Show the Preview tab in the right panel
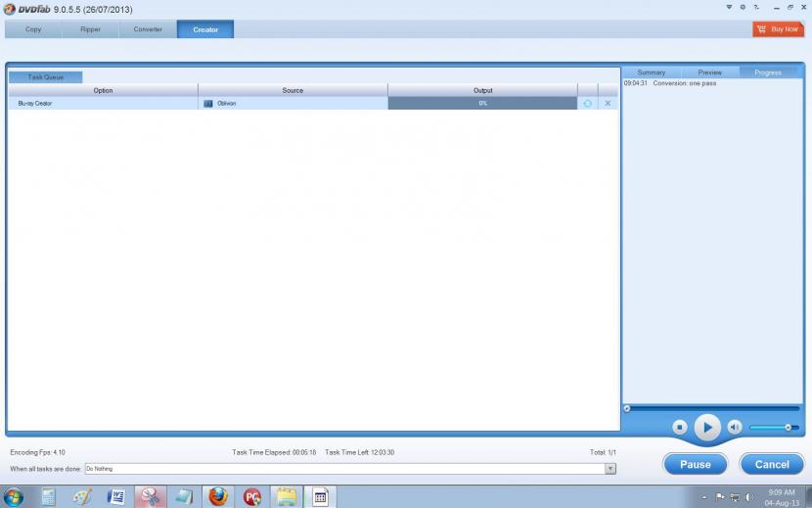The width and height of the screenshot is (812, 508). [x=709, y=72]
